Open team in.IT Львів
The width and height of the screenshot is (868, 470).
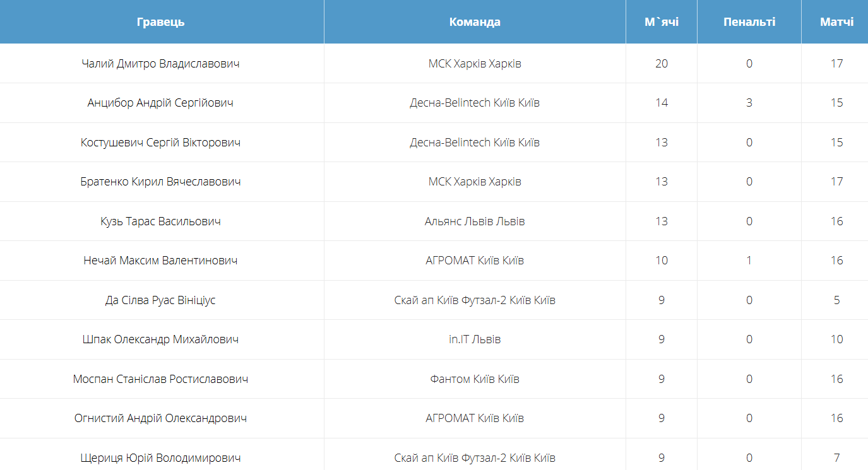(475, 339)
